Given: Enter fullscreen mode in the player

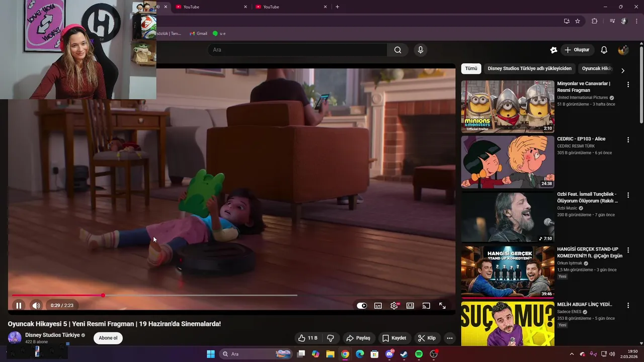Looking at the screenshot, I should 442,306.
